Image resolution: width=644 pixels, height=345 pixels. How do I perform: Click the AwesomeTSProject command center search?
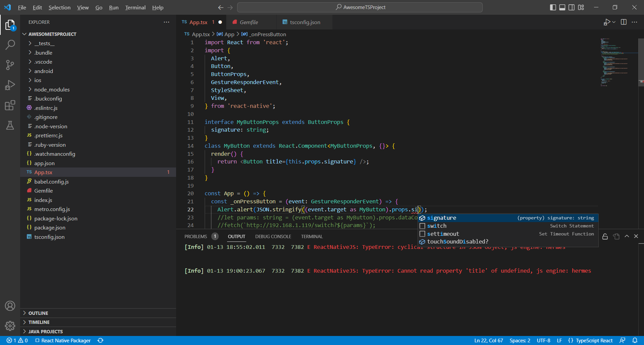[x=360, y=7]
